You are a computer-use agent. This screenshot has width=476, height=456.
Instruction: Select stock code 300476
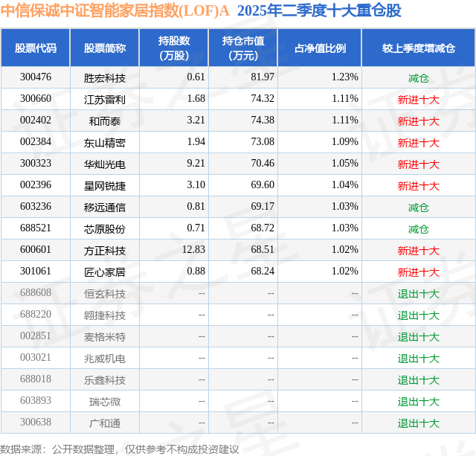click(36, 77)
